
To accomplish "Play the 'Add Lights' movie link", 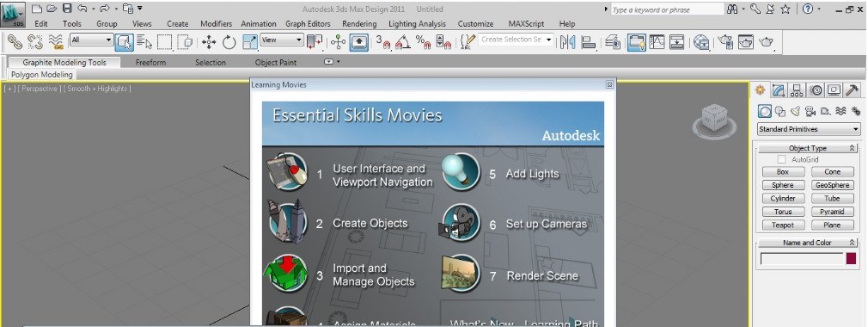I will pyautogui.click(x=532, y=174).
